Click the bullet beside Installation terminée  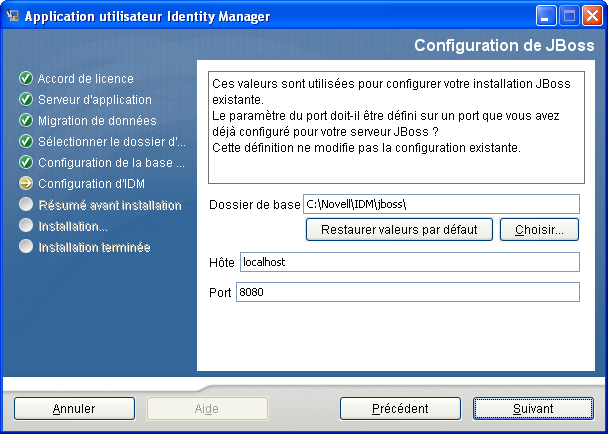tap(25, 247)
